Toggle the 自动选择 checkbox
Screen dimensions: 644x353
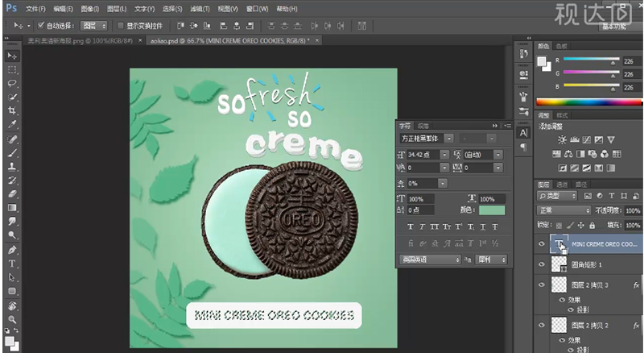click(41, 26)
